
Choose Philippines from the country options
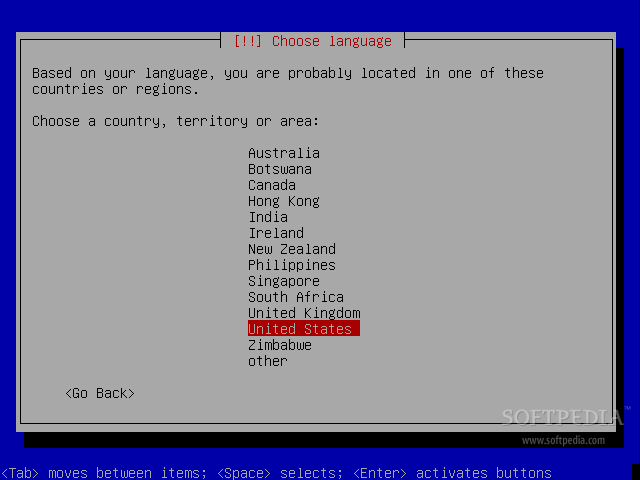tap(292, 265)
